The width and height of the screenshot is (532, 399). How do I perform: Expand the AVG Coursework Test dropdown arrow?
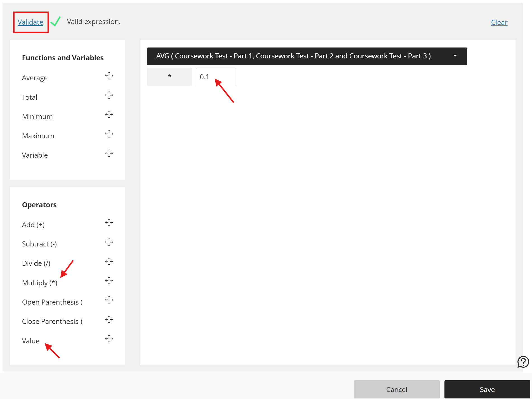click(x=455, y=56)
